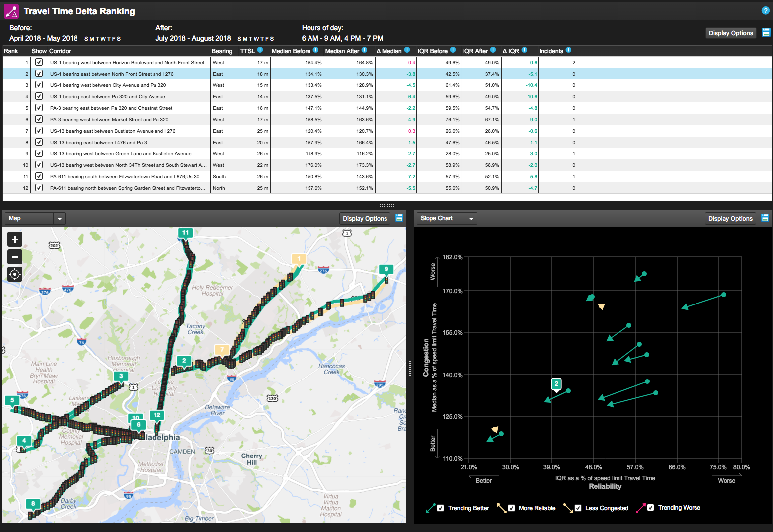Viewport: 773px width, 532px height.
Task: Click the map recenter location icon
Action: click(14, 274)
